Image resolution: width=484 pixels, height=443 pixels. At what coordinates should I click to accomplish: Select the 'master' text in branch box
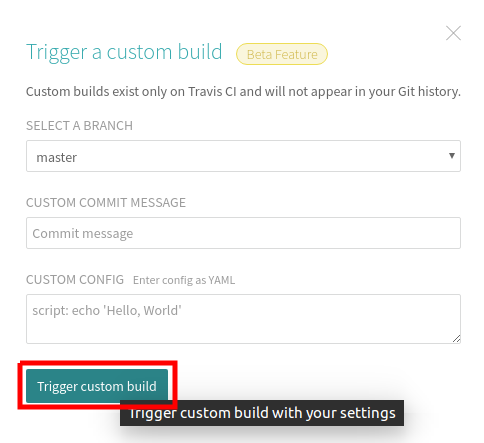[x=57, y=157]
